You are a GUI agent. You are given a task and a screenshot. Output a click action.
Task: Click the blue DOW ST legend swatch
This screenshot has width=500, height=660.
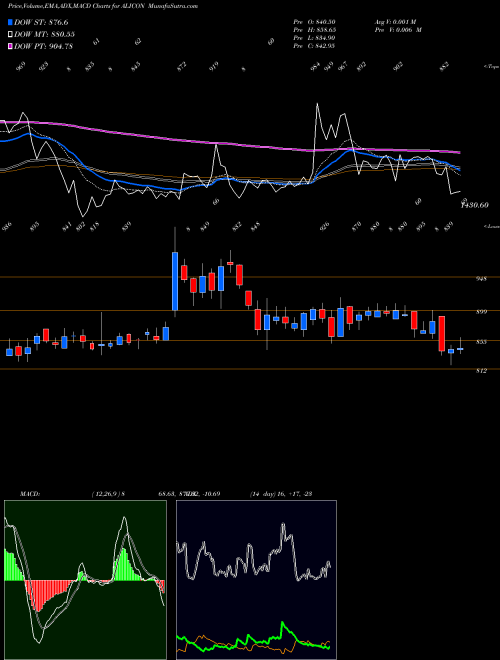click(x=10, y=22)
